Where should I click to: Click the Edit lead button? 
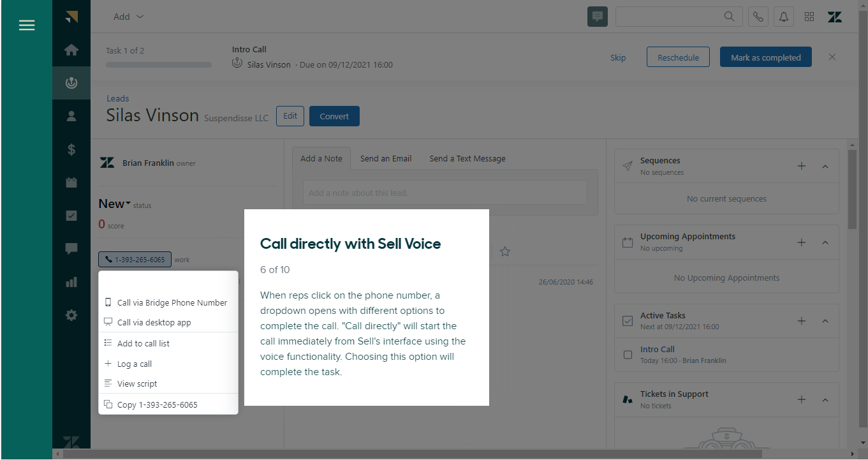point(290,116)
